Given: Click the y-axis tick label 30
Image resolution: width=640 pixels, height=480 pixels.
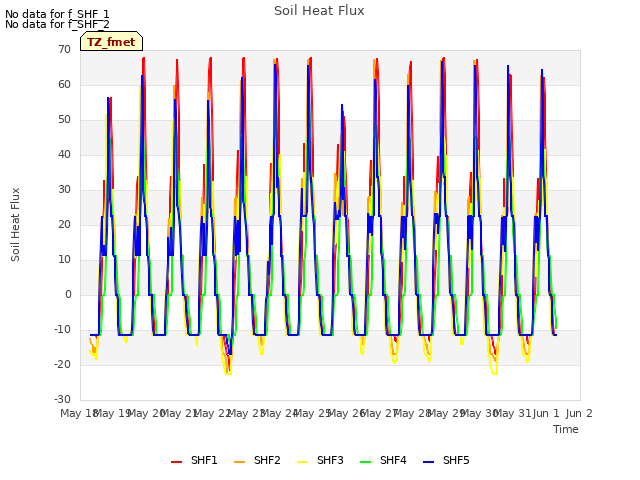Looking at the screenshot, I should click(x=64, y=189).
